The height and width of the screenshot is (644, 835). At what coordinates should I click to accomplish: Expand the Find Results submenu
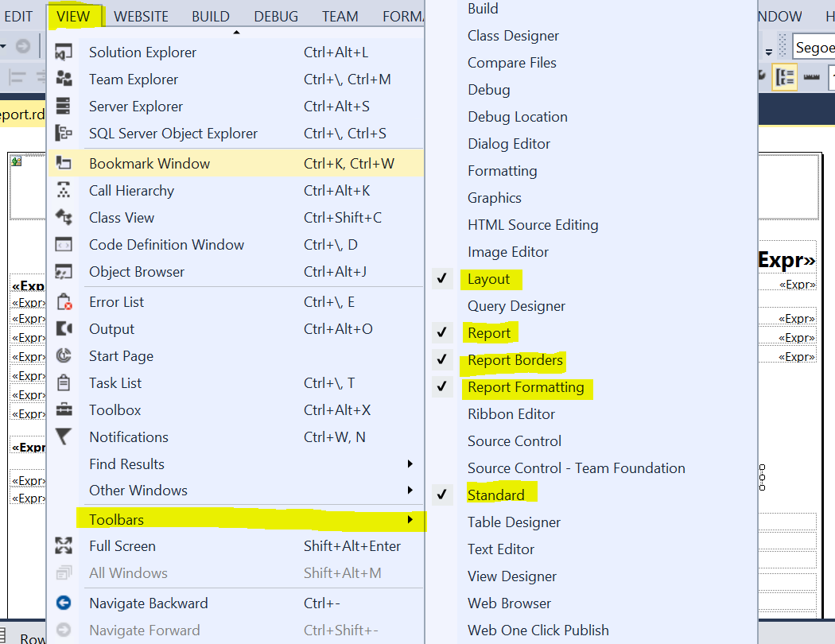127,464
